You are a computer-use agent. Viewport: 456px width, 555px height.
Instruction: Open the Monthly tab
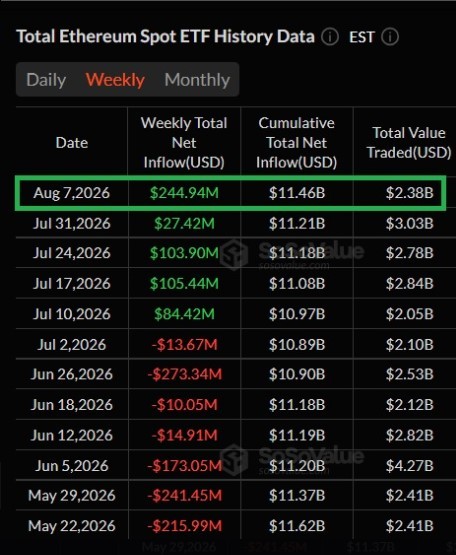click(197, 80)
